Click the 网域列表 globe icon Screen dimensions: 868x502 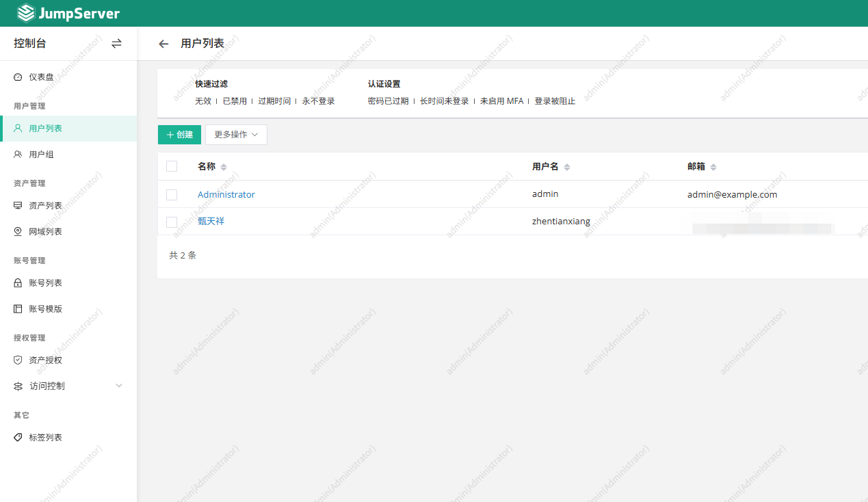pyautogui.click(x=18, y=231)
